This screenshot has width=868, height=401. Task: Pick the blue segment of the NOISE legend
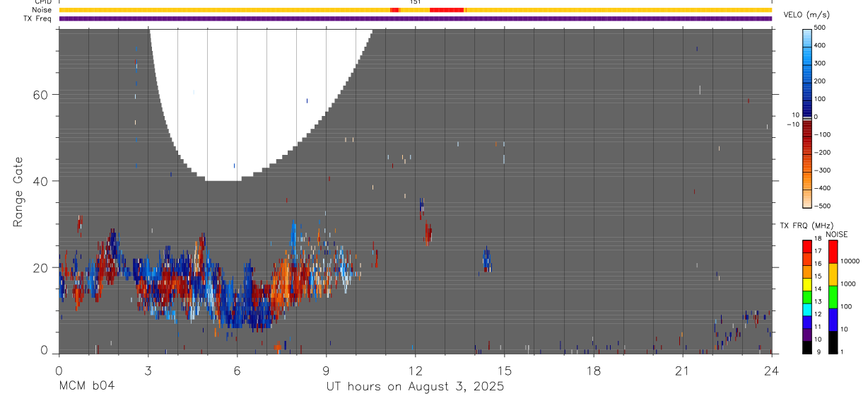833,320
